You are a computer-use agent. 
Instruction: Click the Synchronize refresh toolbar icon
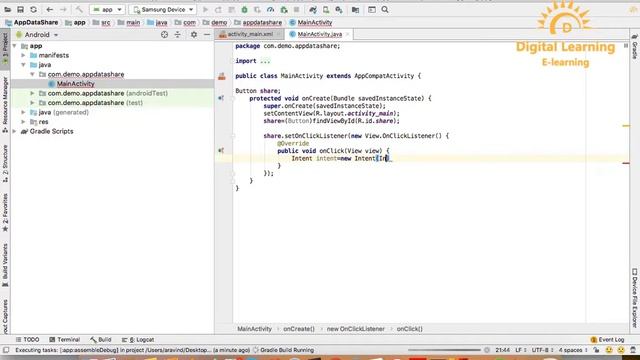(x=33, y=9)
